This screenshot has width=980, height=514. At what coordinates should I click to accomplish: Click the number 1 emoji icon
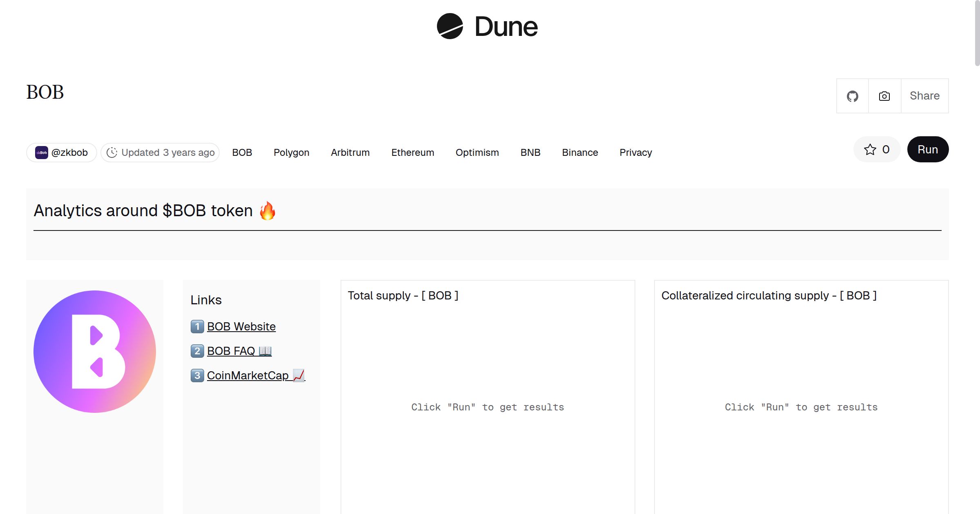[197, 326]
